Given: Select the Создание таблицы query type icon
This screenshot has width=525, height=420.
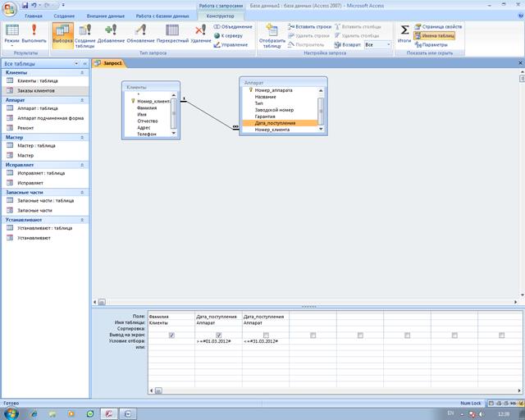Looking at the screenshot, I should click(x=85, y=33).
